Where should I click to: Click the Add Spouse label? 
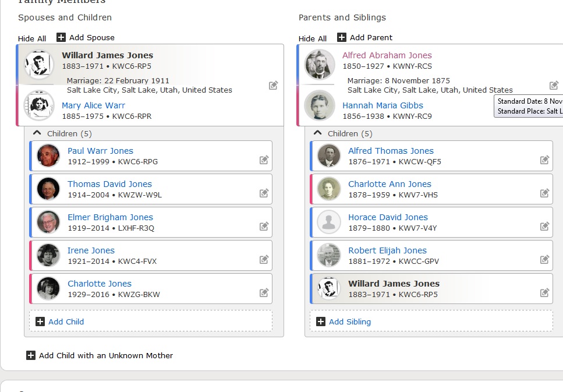click(92, 37)
